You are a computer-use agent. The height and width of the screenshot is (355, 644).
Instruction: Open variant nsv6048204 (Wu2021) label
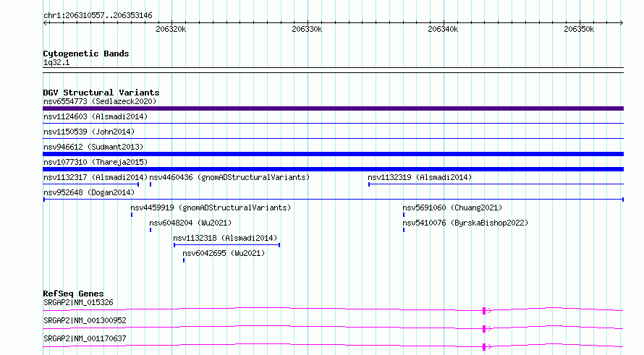190,223
